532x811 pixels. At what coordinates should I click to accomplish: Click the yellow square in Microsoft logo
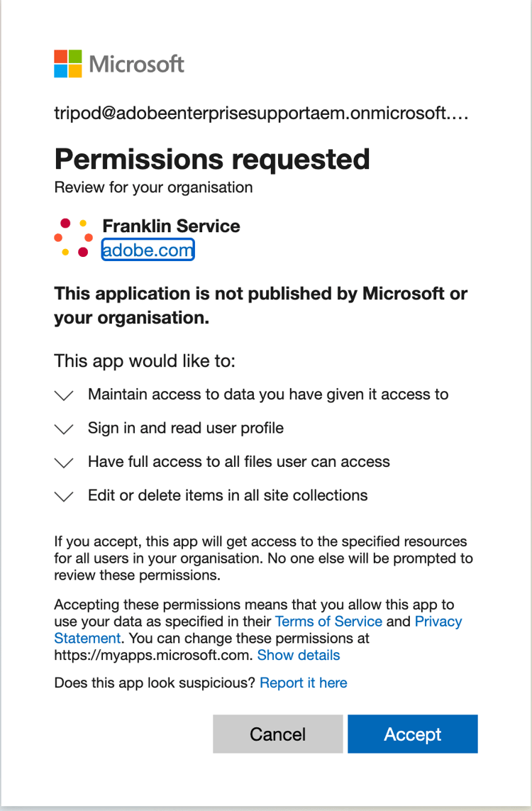pos(76,72)
